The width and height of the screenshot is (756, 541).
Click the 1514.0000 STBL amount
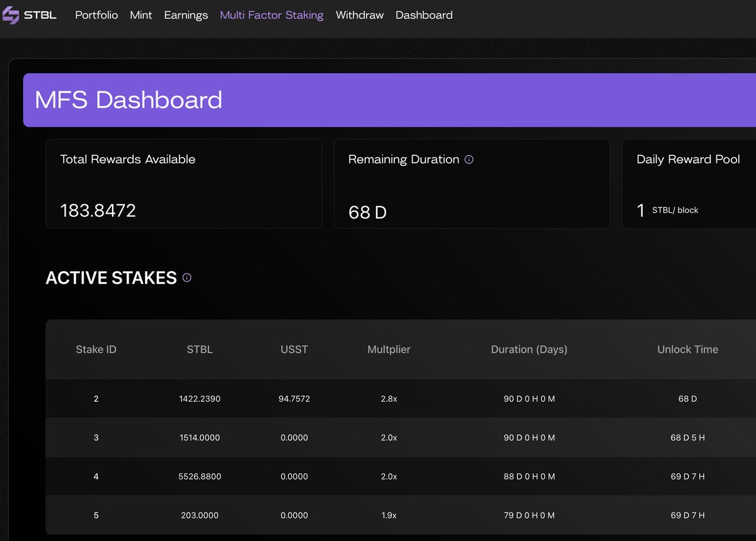pos(200,437)
